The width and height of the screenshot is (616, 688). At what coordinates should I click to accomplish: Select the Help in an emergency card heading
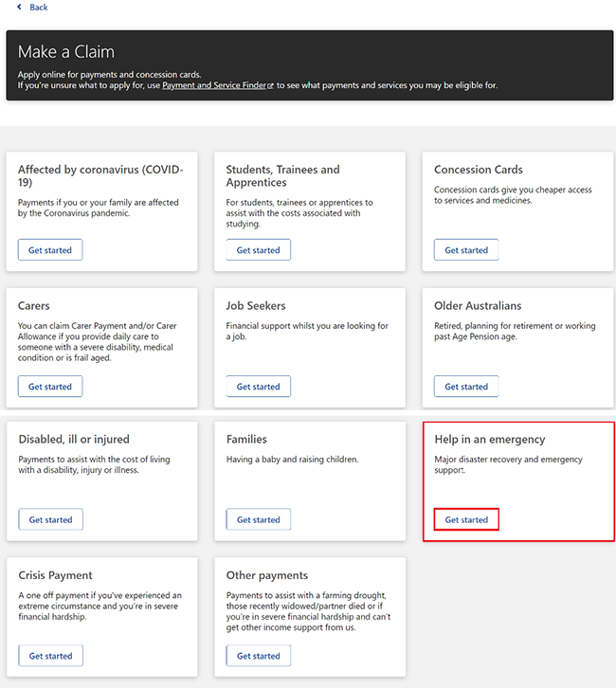point(490,439)
